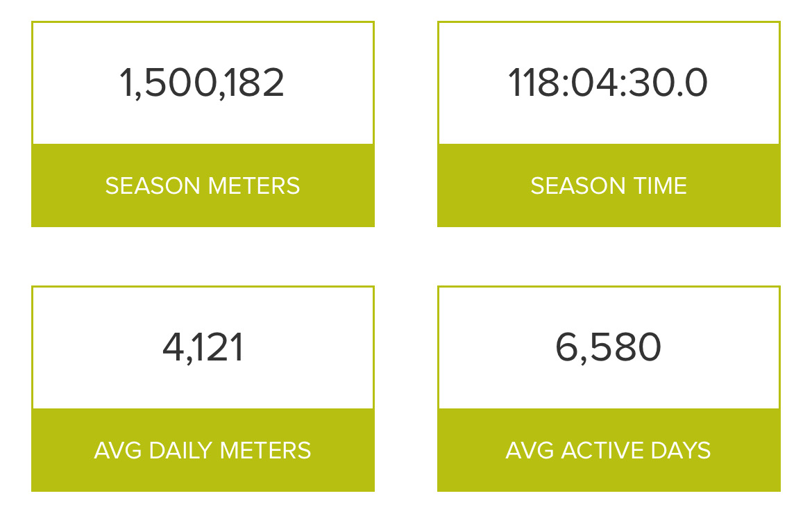Click the SEASON TIME label
The height and width of the screenshot is (514, 812).
click(x=609, y=186)
